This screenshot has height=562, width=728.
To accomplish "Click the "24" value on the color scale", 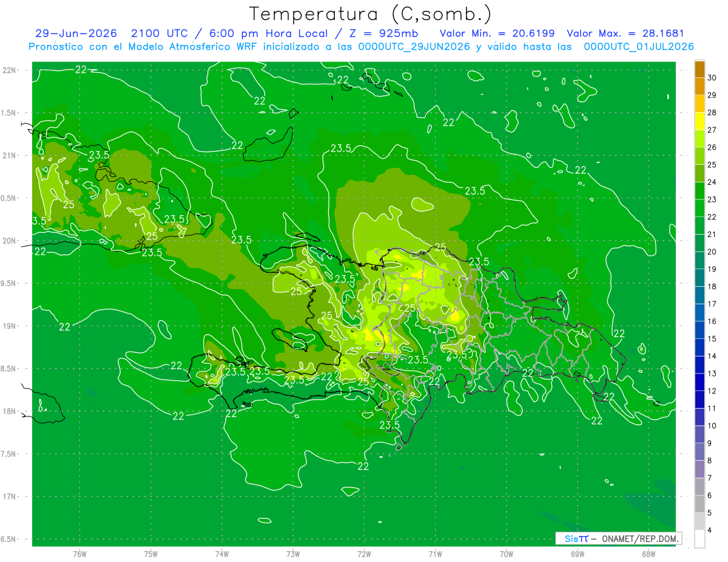I will (x=712, y=182).
